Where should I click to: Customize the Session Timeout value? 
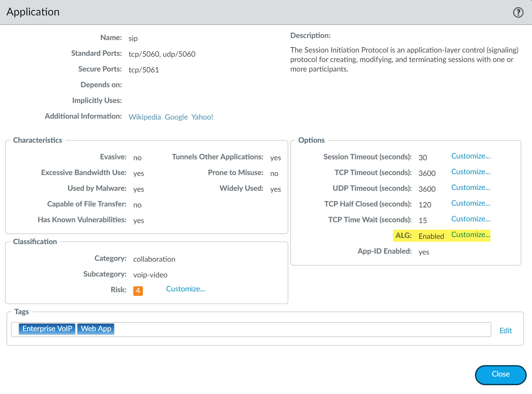470,156
